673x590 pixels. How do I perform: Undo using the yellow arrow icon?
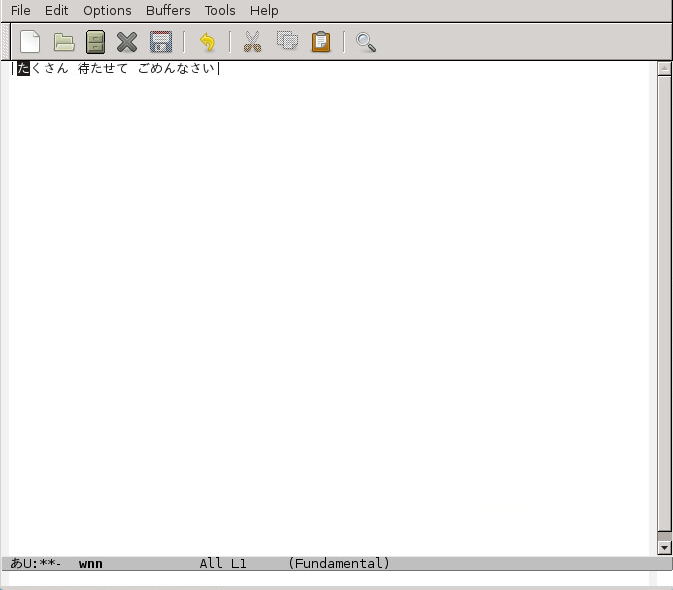[208, 42]
